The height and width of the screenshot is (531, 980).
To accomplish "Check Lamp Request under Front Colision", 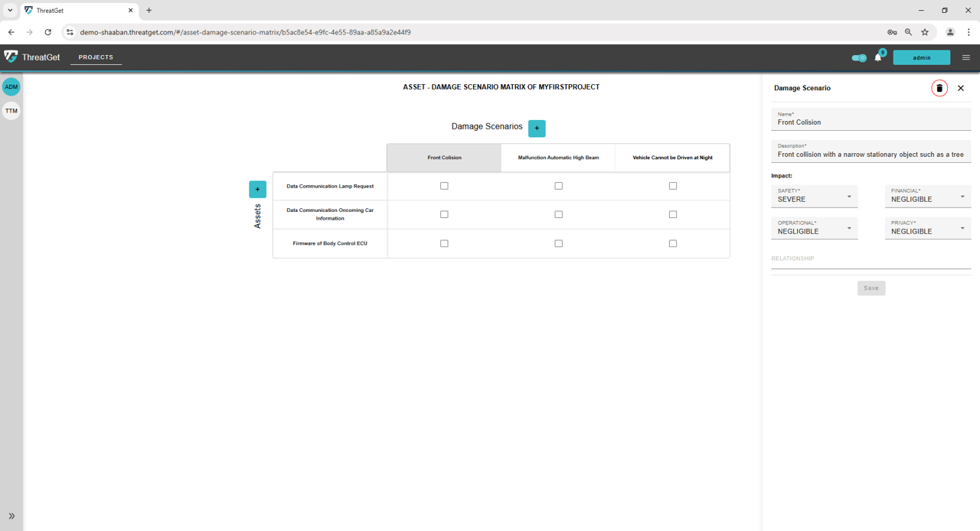I will (444, 186).
